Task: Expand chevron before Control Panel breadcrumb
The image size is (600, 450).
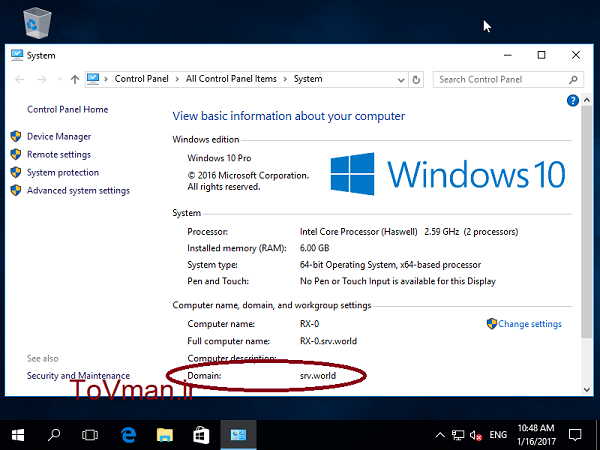Action: (106, 79)
